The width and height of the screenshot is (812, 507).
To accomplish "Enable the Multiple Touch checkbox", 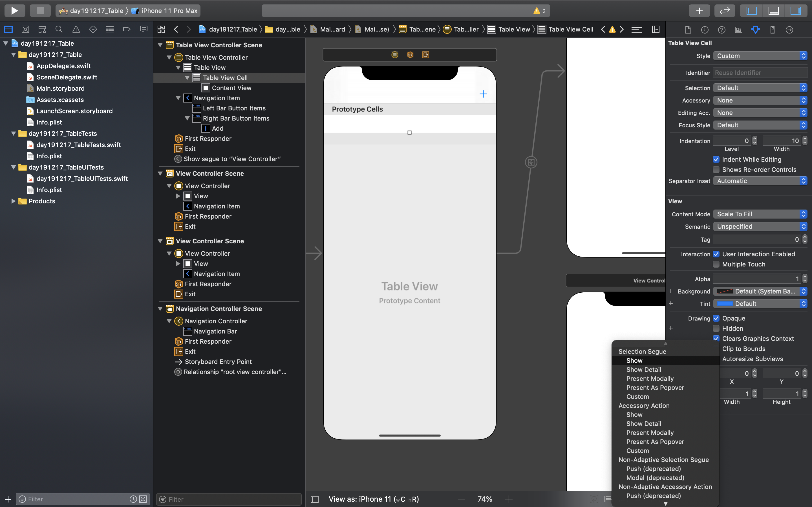I will (x=716, y=264).
